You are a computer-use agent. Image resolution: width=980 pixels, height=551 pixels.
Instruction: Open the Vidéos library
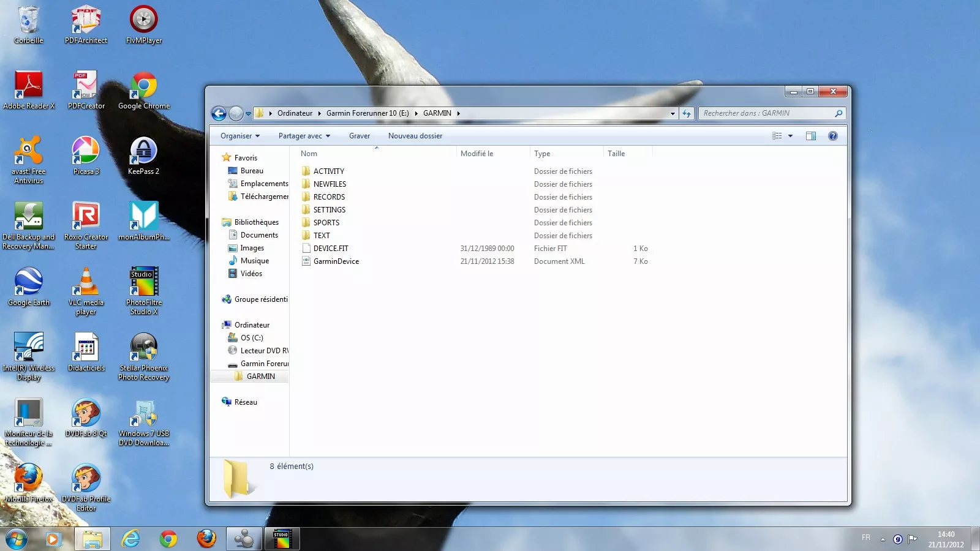(251, 274)
